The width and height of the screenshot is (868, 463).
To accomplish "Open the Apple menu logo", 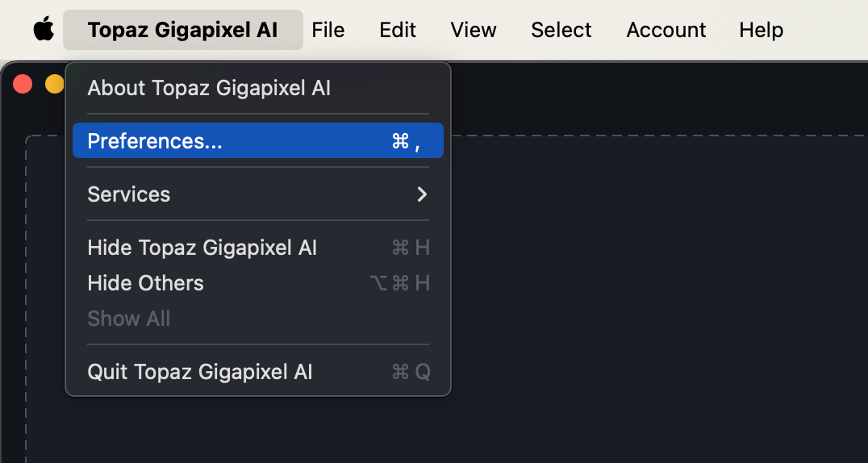I will pos(44,29).
